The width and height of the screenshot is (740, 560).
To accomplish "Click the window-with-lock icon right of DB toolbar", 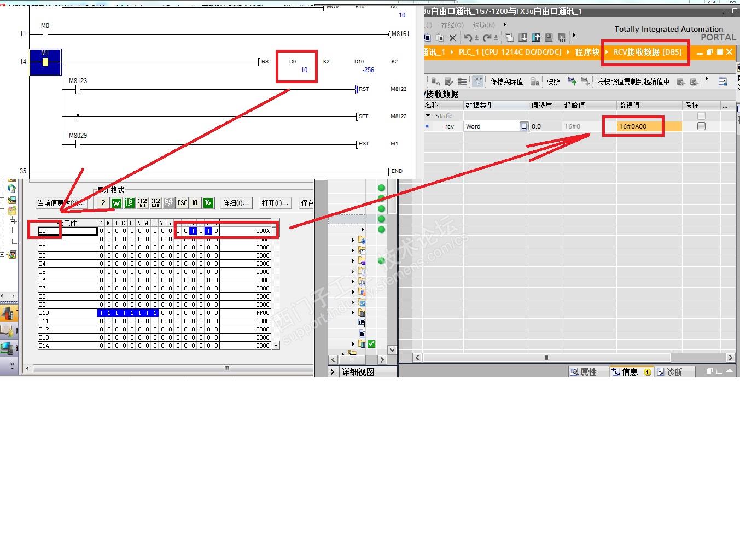I will coord(722,81).
